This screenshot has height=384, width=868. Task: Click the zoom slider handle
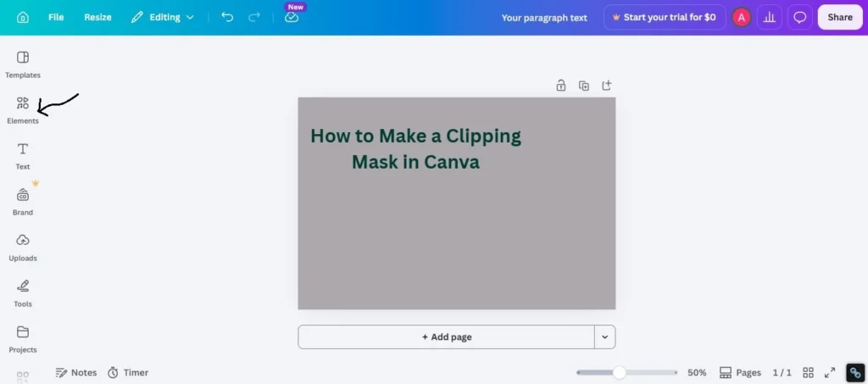620,372
